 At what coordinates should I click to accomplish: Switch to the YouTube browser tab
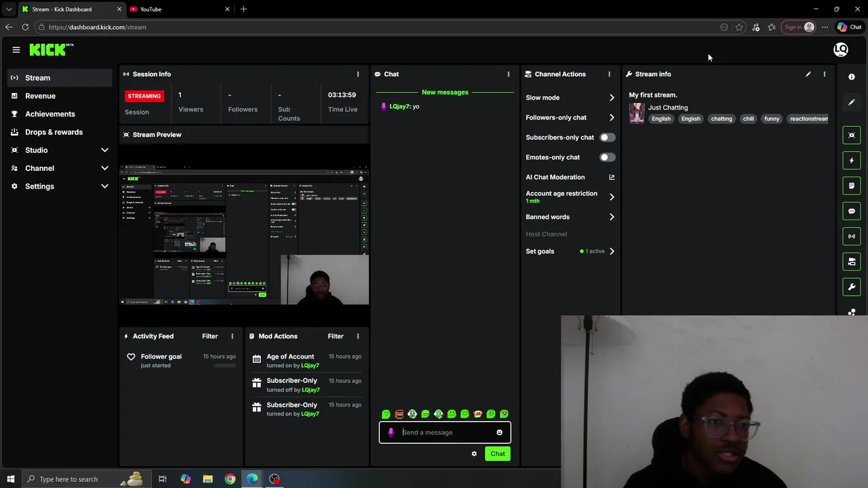[179, 9]
